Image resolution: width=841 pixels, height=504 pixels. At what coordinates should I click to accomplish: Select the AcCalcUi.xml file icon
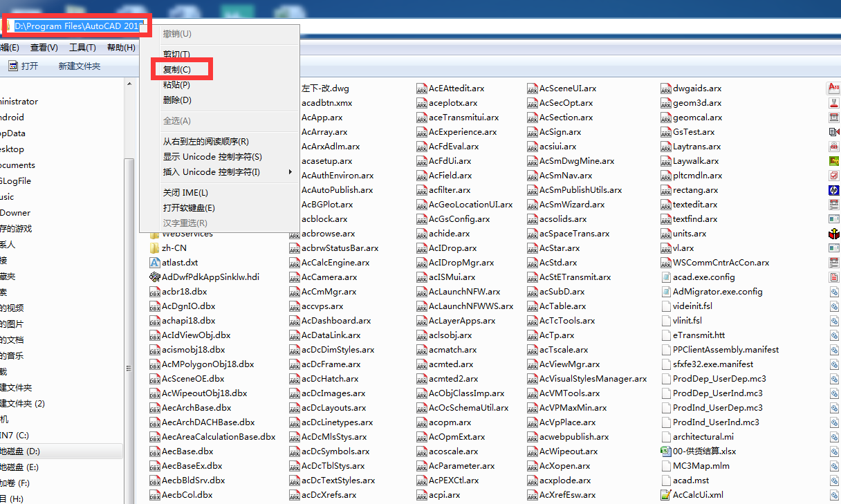point(666,495)
